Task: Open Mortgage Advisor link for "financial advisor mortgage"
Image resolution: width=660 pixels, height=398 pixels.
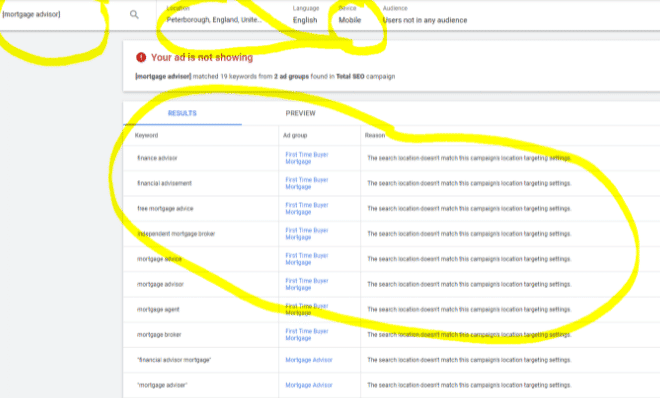Action: [309, 360]
